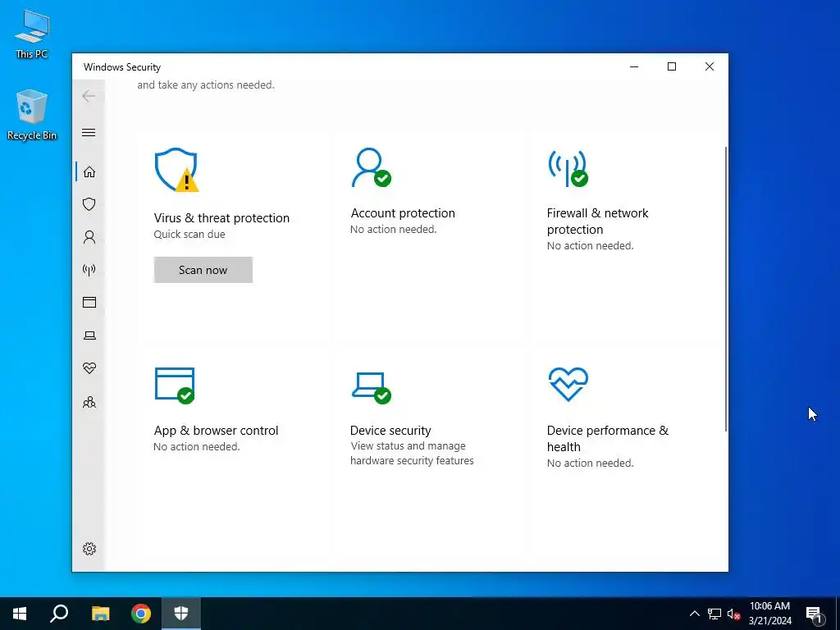Click the muted volume tray icon
The height and width of the screenshot is (630, 840).
(x=733, y=614)
